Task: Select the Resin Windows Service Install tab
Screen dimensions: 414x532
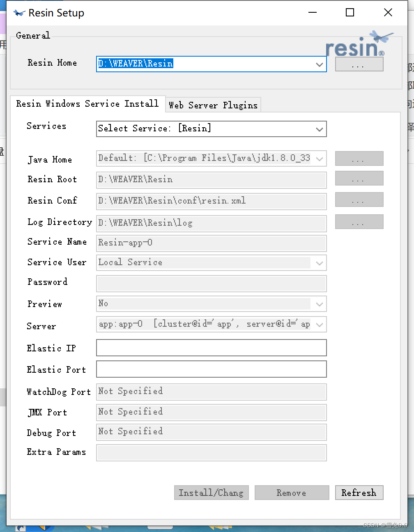Action: click(x=87, y=104)
